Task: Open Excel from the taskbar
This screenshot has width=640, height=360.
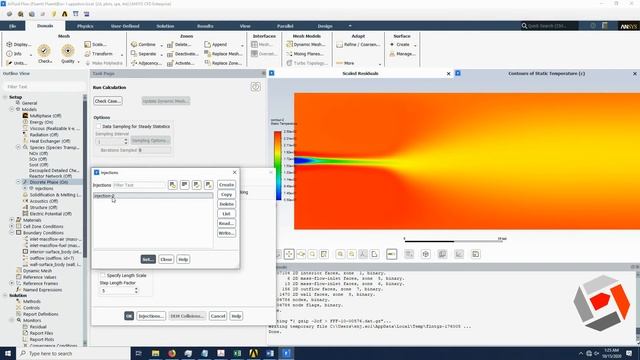Action: point(237,353)
